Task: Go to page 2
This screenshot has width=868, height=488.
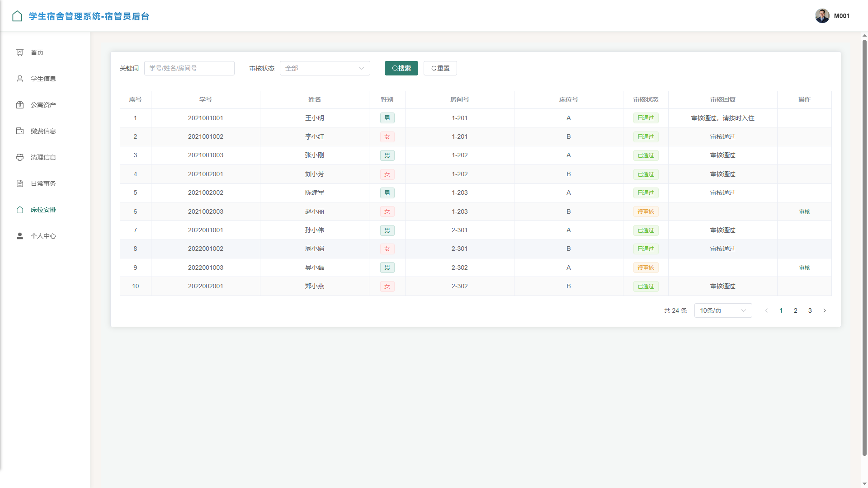Action: click(x=796, y=310)
